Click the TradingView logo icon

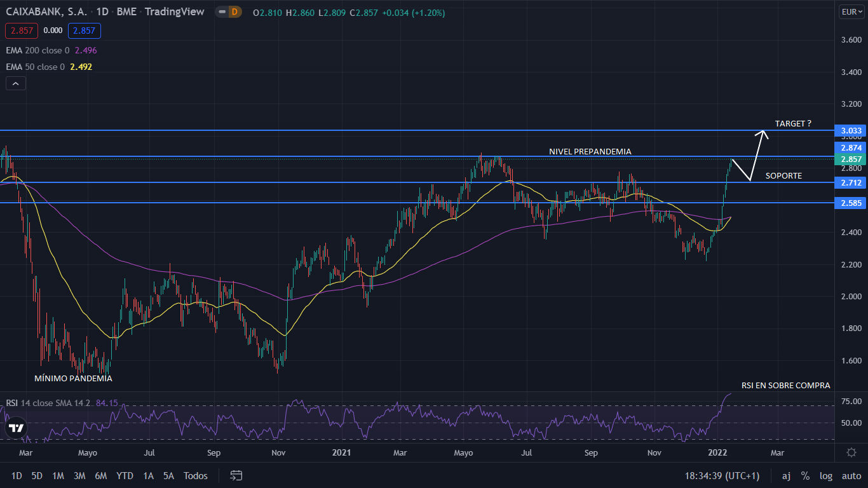tap(17, 428)
